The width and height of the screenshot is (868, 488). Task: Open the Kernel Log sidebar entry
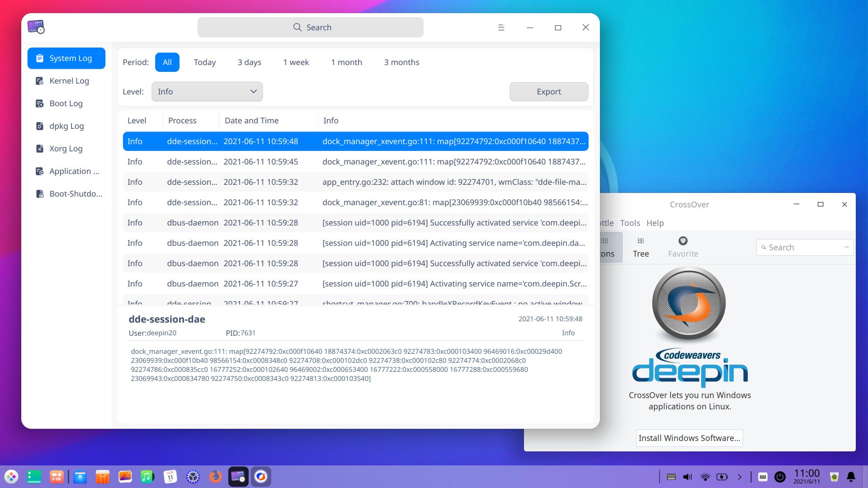click(x=69, y=81)
